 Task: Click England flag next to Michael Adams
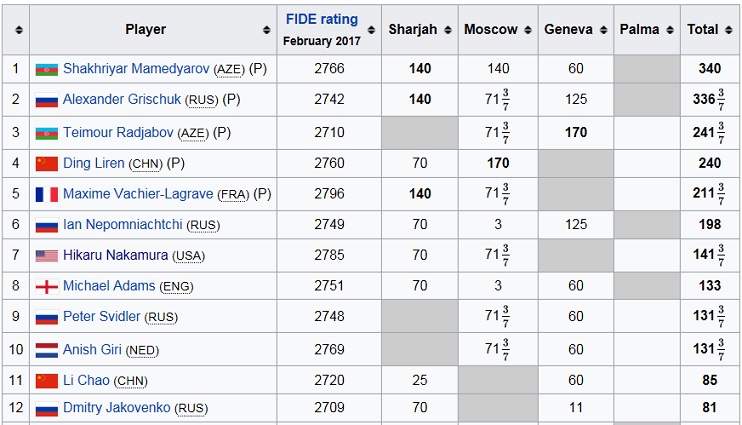[46, 286]
